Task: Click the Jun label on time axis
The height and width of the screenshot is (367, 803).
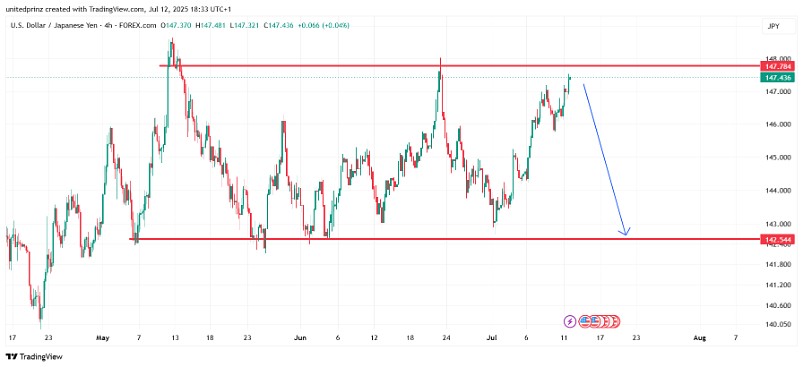Action: 301,338
